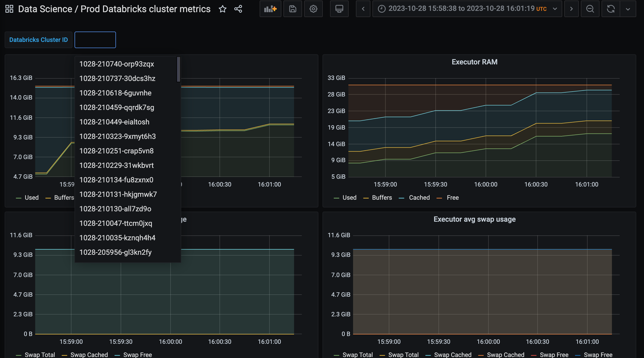Choose cluster 1028-210251-crap5vn8 option
The width and height of the screenshot is (644, 358).
click(x=116, y=151)
